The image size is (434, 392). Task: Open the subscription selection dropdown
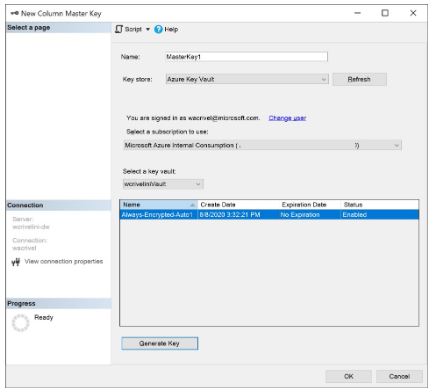[262, 145]
